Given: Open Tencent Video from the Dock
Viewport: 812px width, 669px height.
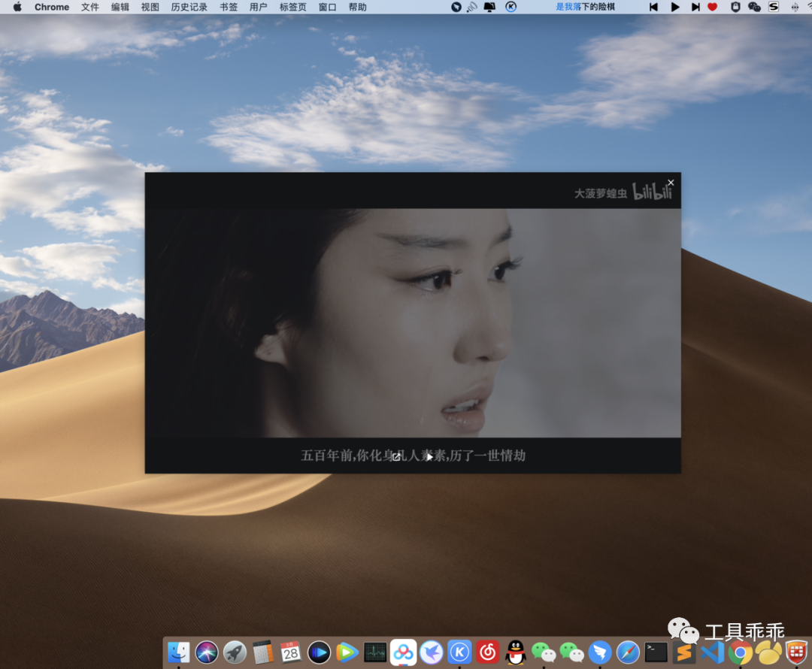Looking at the screenshot, I should pos(347,652).
